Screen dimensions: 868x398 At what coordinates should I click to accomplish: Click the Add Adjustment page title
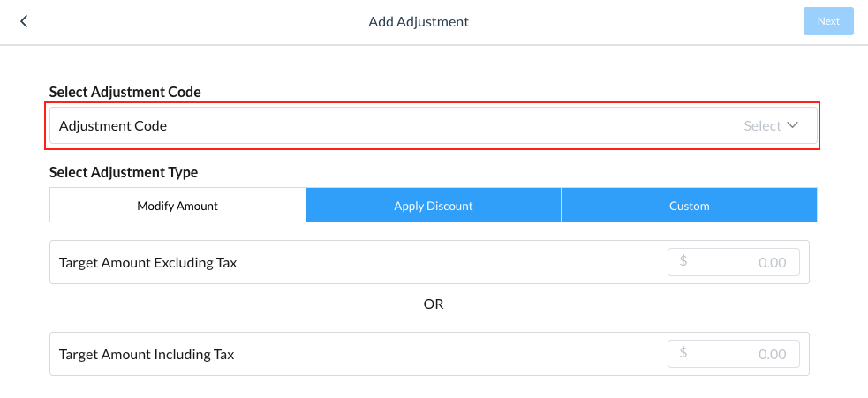419,21
